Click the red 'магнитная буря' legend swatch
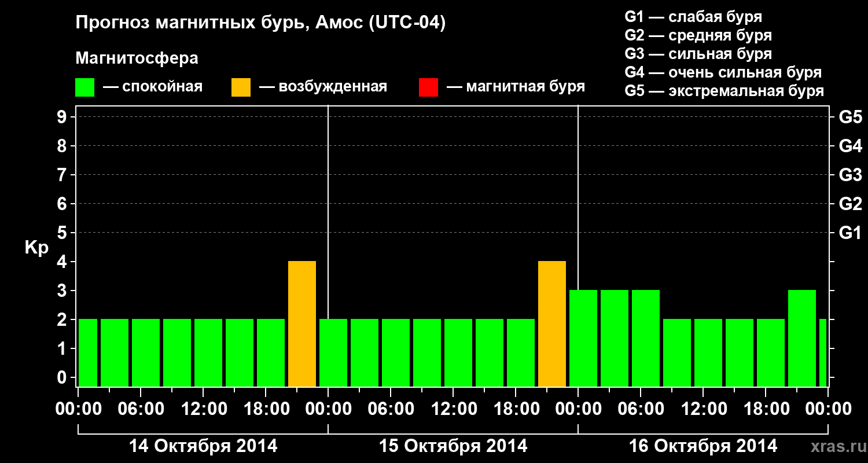 click(x=428, y=87)
